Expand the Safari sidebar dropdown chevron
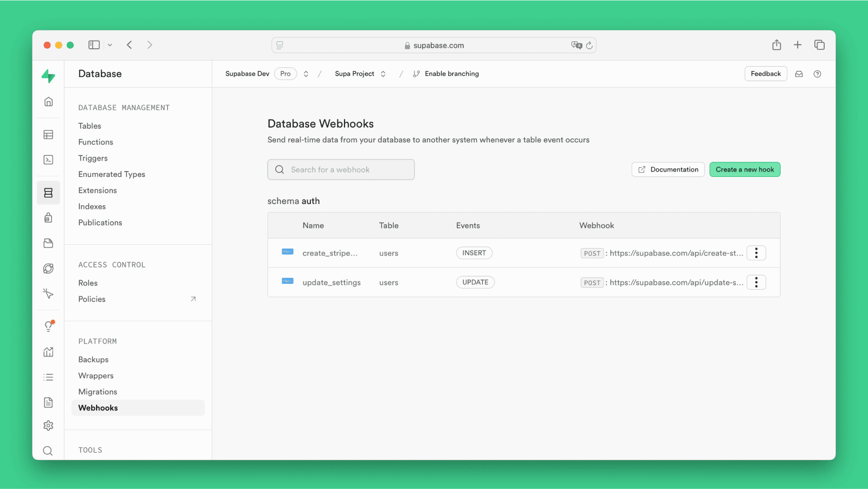This screenshot has width=868, height=489. pyautogui.click(x=110, y=45)
